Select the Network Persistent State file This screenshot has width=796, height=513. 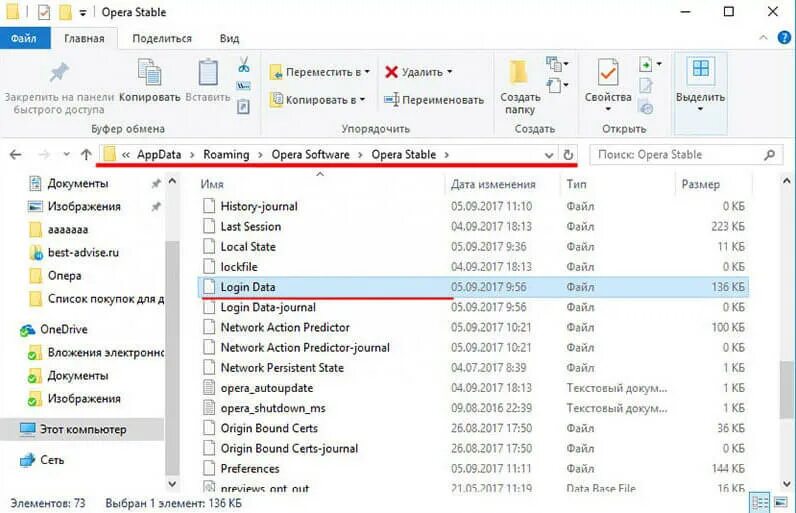(472, 368)
